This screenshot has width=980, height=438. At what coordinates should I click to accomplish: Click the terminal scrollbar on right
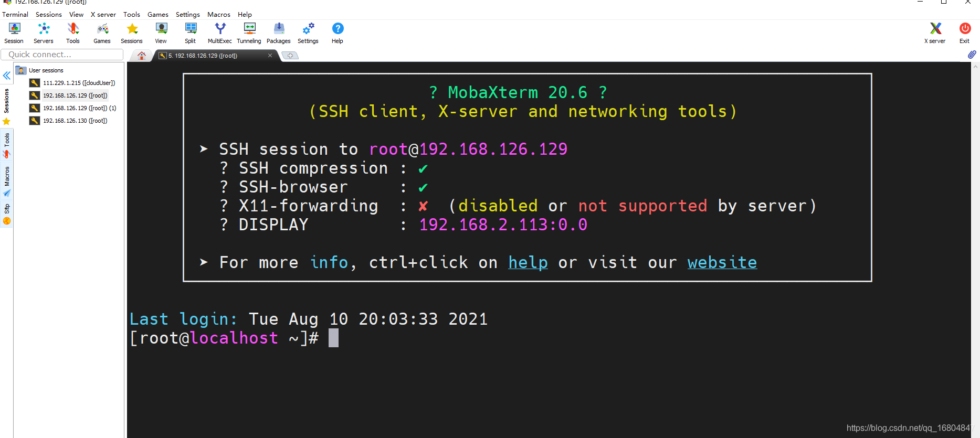[976, 250]
